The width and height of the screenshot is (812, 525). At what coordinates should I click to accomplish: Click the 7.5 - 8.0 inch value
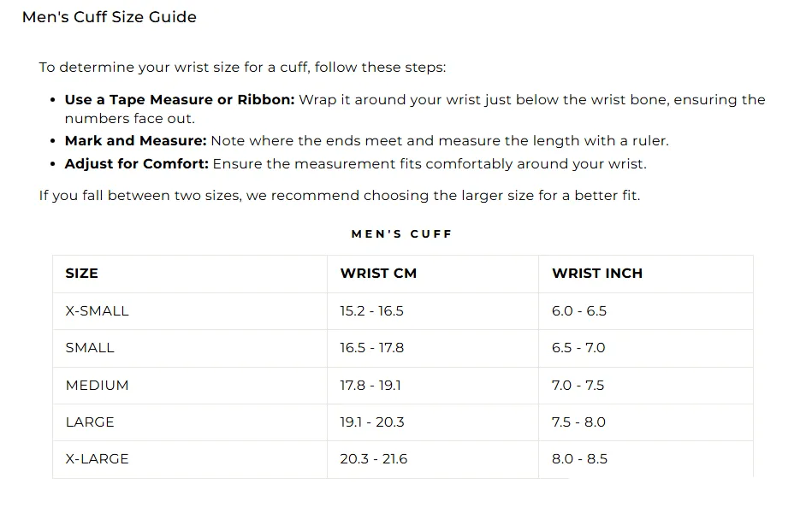click(579, 422)
